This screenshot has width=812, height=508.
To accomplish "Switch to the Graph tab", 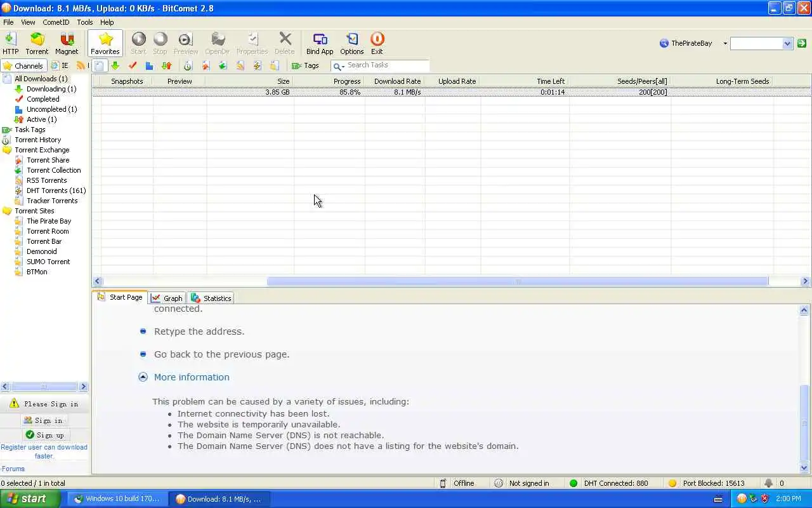I will [167, 298].
